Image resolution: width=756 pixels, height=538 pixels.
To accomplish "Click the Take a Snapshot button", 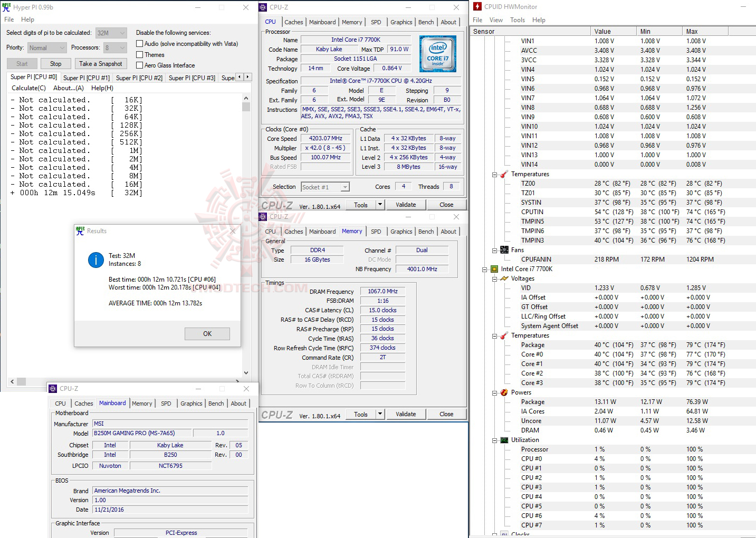I will 100,63.
